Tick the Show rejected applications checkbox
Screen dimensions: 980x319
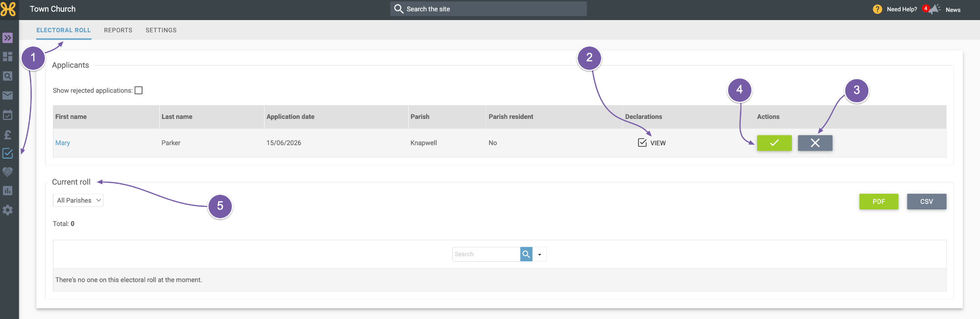pyautogui.click(x=139, y=91)
